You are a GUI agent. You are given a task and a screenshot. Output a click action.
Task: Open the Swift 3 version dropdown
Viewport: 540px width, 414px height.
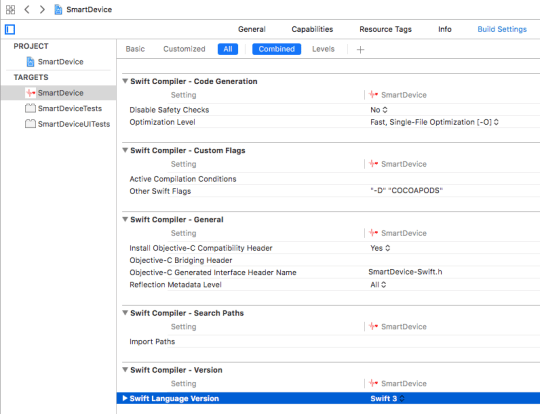(x=387, y=399)
